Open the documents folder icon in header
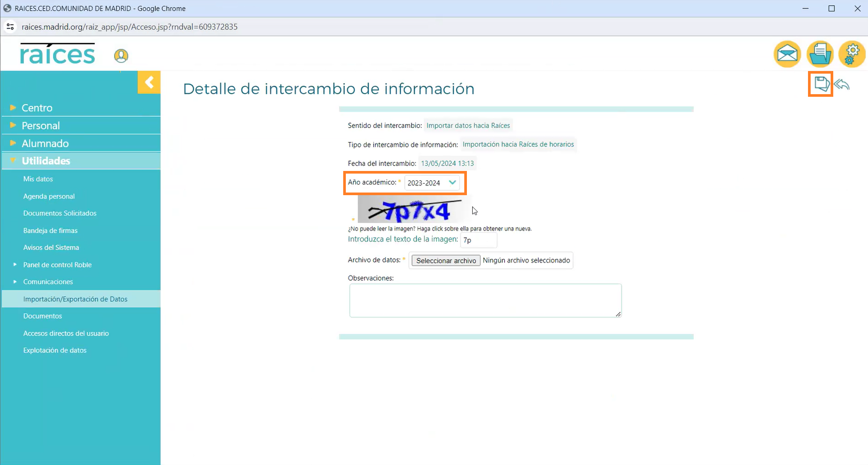Screen dimensions: 868x465 [x=820, y=54]
